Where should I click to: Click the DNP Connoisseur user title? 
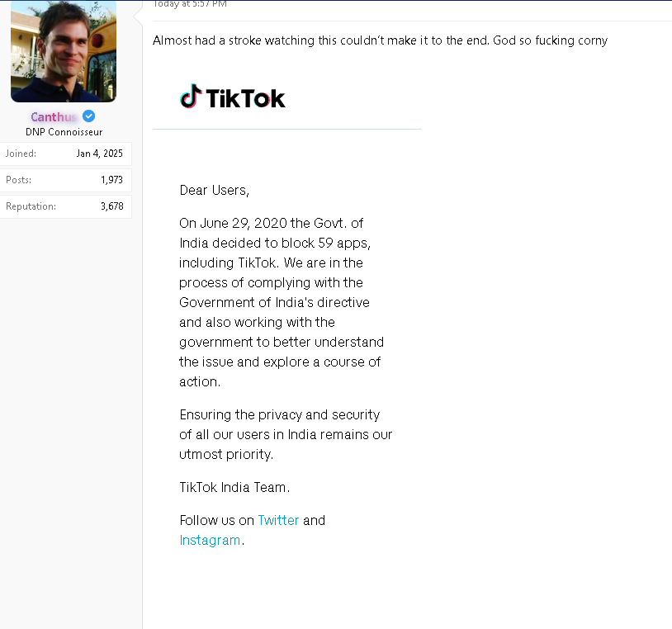click(x=64, y=132)
